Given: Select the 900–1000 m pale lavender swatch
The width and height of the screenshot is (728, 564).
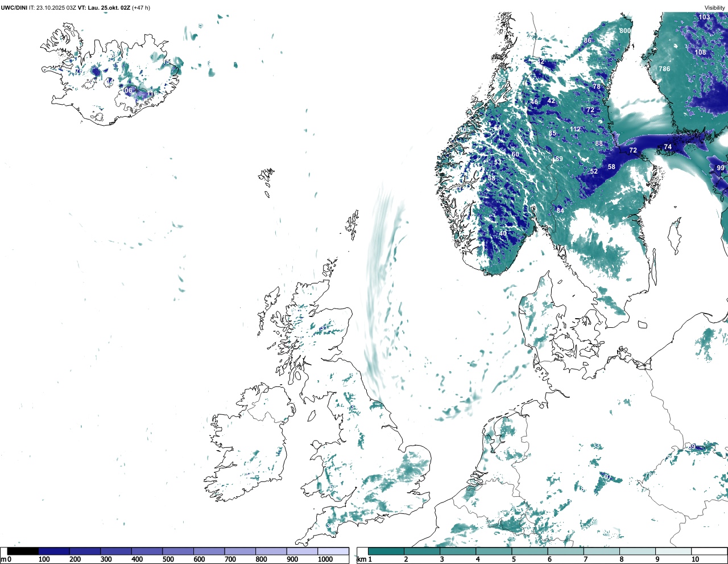Looking at the screenshot, I should pyautogui.click(x=302, y=551).
